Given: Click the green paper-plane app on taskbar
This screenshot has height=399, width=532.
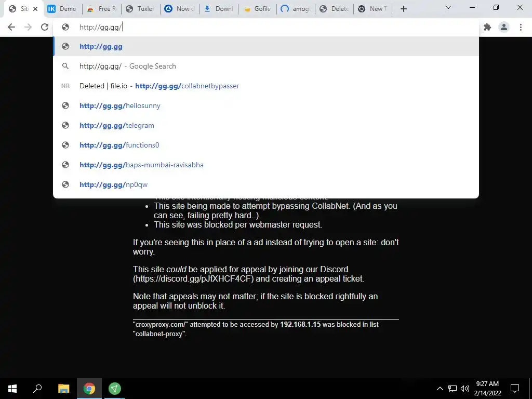Looking at the screenshot, I should [115, 389].
